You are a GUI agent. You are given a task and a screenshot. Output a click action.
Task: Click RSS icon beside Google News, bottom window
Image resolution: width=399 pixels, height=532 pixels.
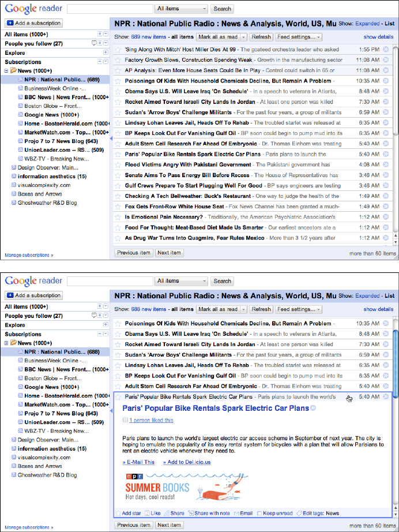click(21, 387)
